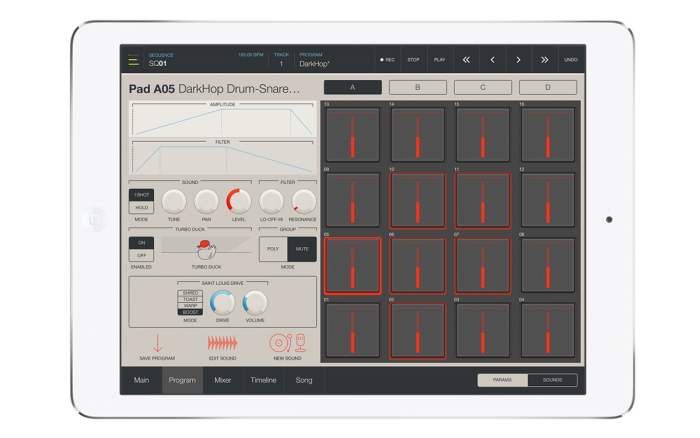Tap drum pad 13

352,134
